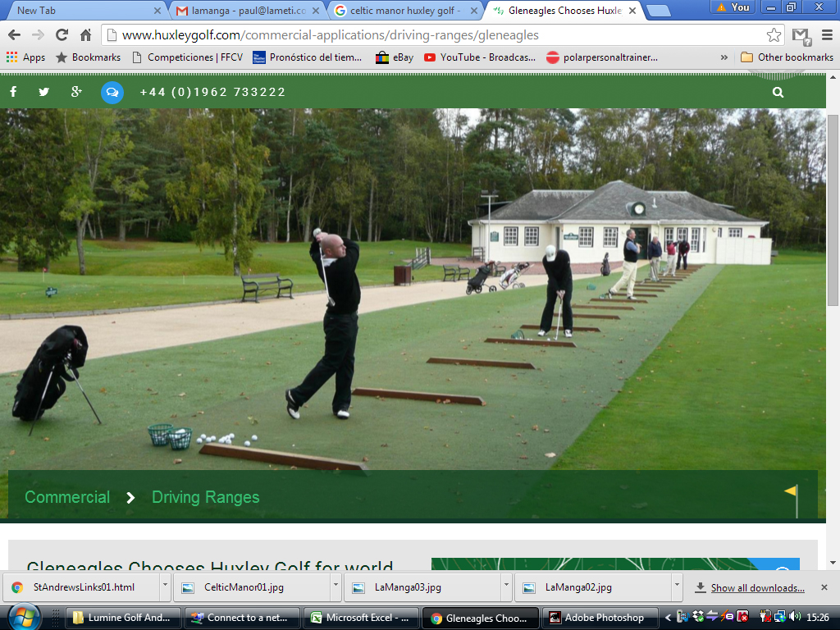
Task: Click the Google Plus icon
Action: [x=76, y=92]
